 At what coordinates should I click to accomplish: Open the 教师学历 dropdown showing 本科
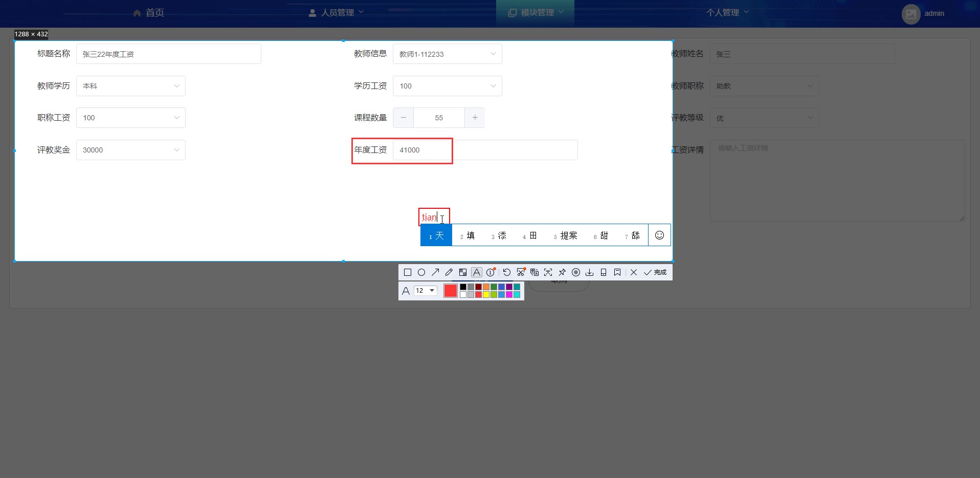131,86
